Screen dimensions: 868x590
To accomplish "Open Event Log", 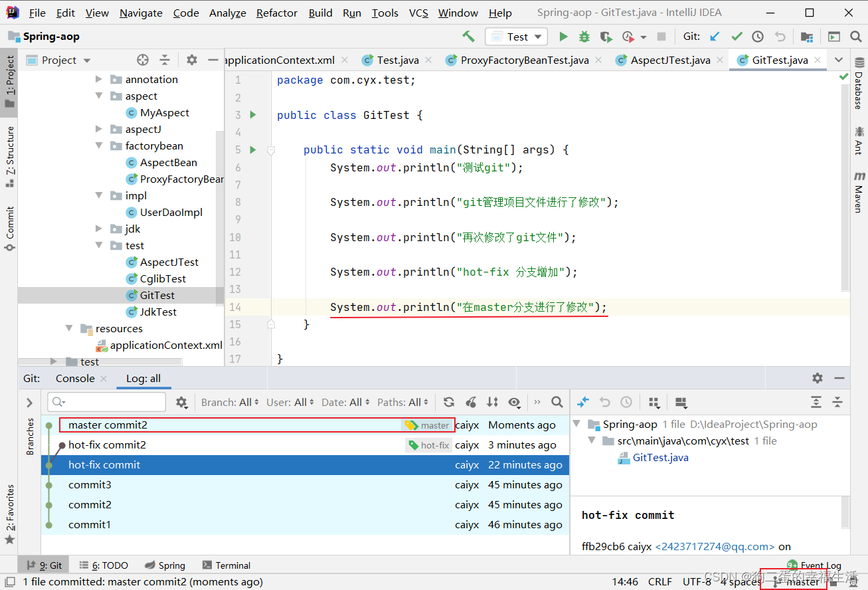I will (x=816, y=565).
